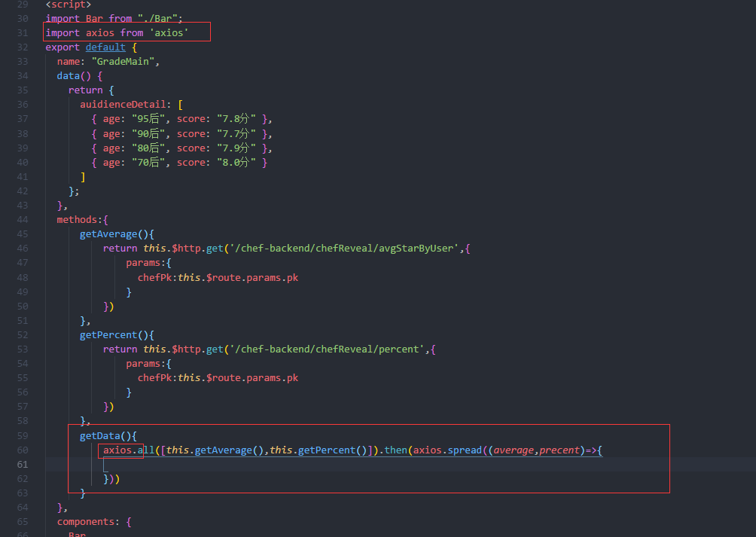
Task: Click the 'return' keyword on line 35
Action: pyautogui.click(x=85, y=90)
